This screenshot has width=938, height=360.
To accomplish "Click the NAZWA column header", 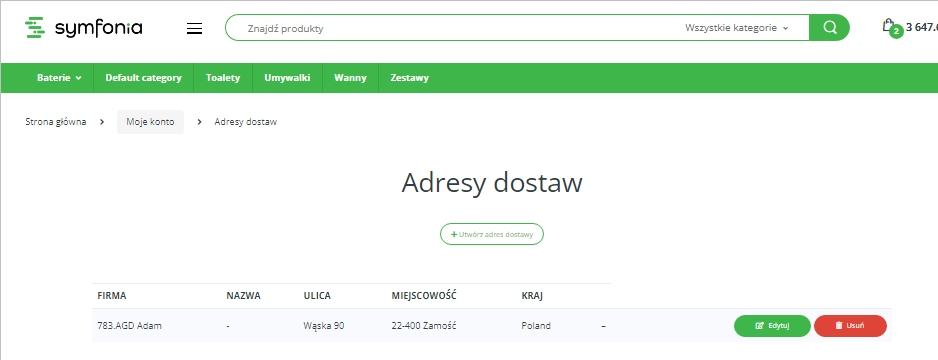I will [243, 296].
